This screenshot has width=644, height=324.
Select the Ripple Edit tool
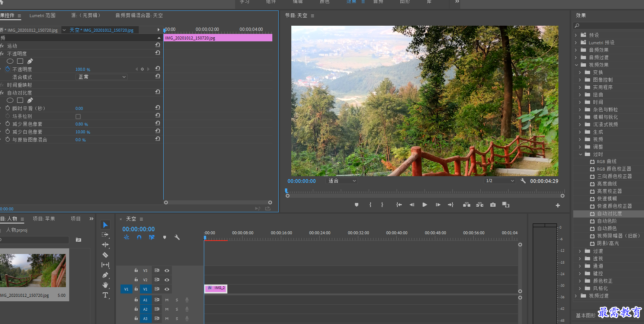click(x=105, y=245)
